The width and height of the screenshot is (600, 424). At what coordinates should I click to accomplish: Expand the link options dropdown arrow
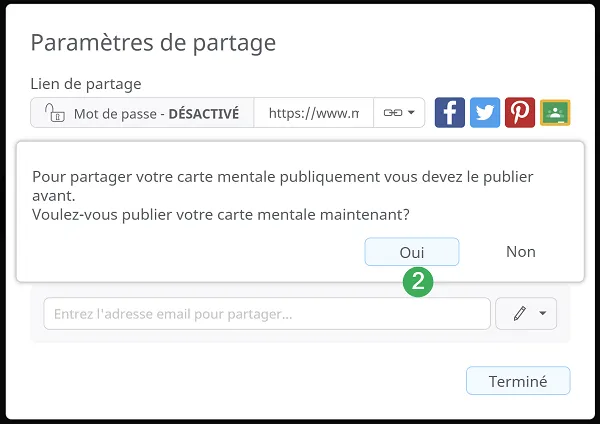[x=411, y=113]
